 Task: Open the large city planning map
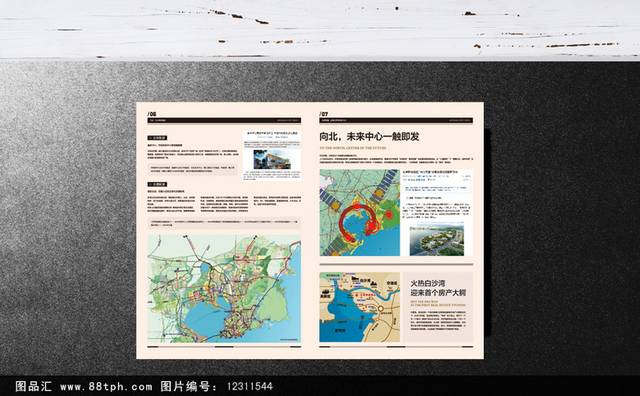click(224, 288)
